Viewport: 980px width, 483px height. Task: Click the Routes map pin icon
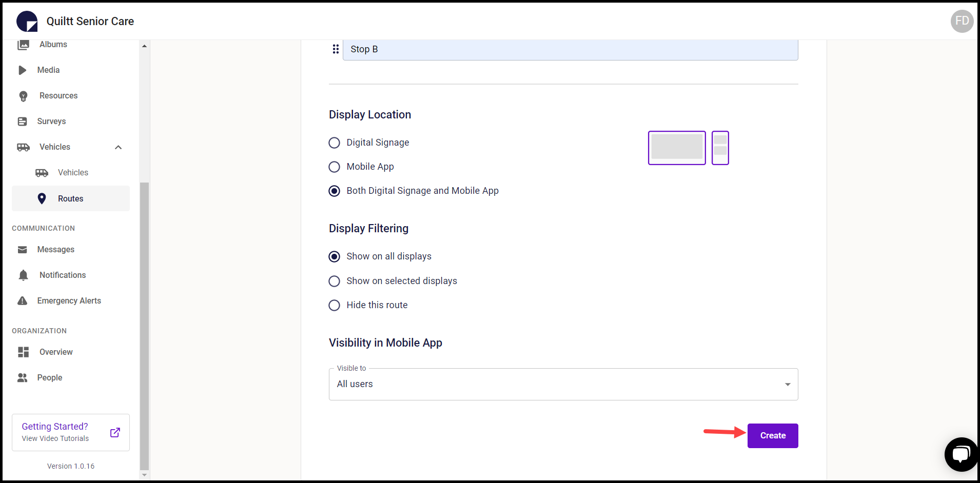[x=42, y=198]
